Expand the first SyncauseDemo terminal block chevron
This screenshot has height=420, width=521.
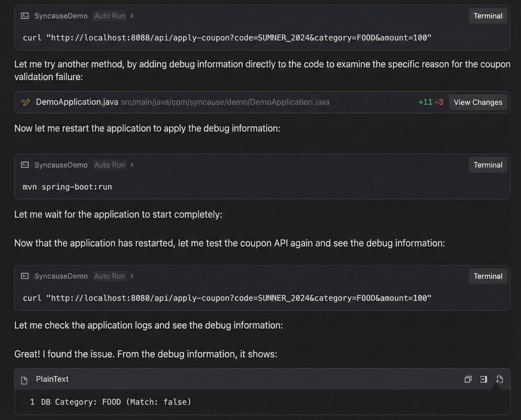point(132,16)
